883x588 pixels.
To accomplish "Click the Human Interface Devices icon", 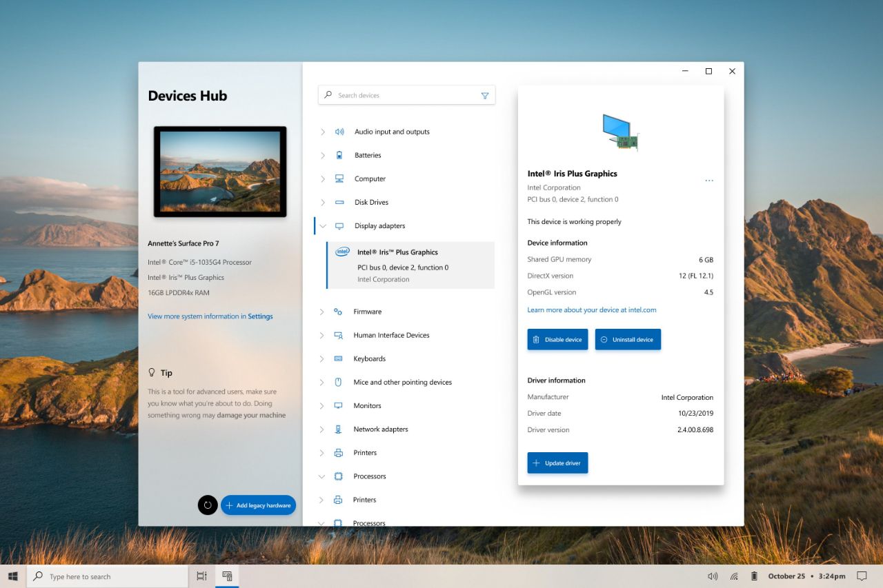I will tap(338, 335).
